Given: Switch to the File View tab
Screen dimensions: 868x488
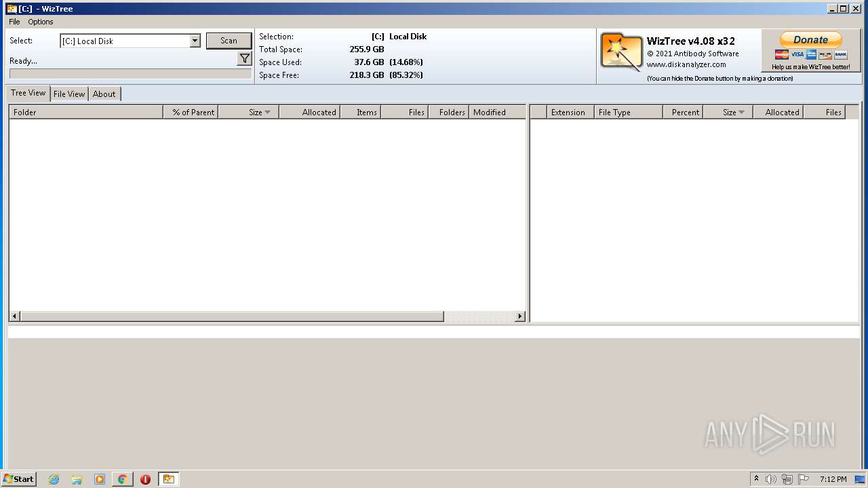Looking at the screenshot, I should pyautogui.click(x=69, y=94).
